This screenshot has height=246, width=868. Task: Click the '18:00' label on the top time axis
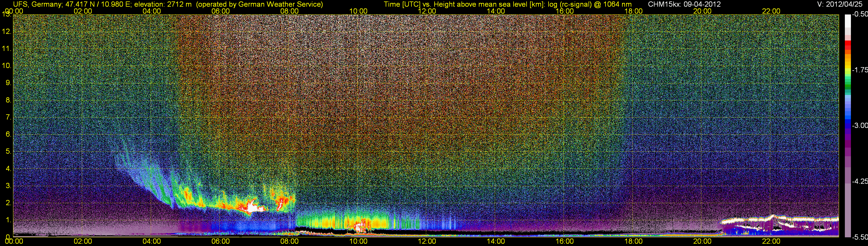633,11
